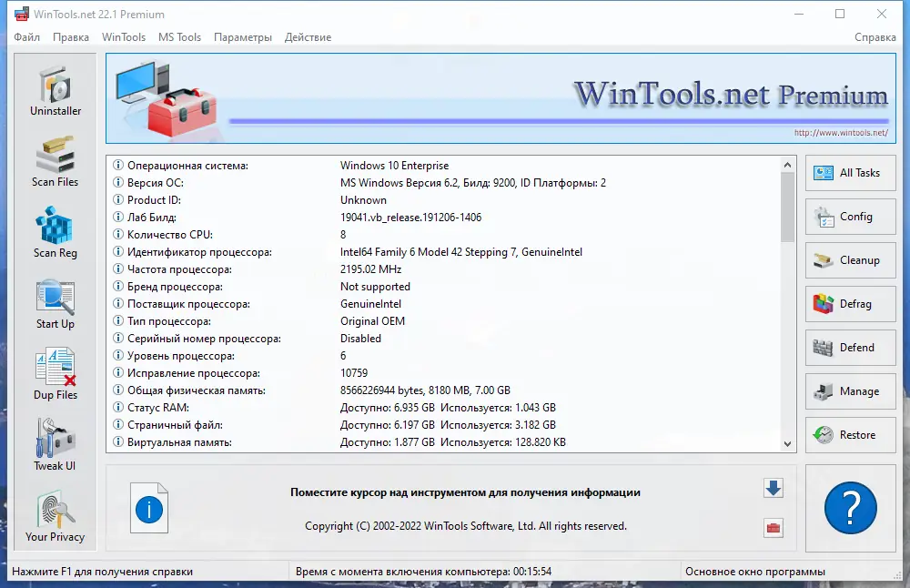Click the big blue question mark help icon
Image resolution: width=910 pixels, height=588 pixels.
click(850, 508)
